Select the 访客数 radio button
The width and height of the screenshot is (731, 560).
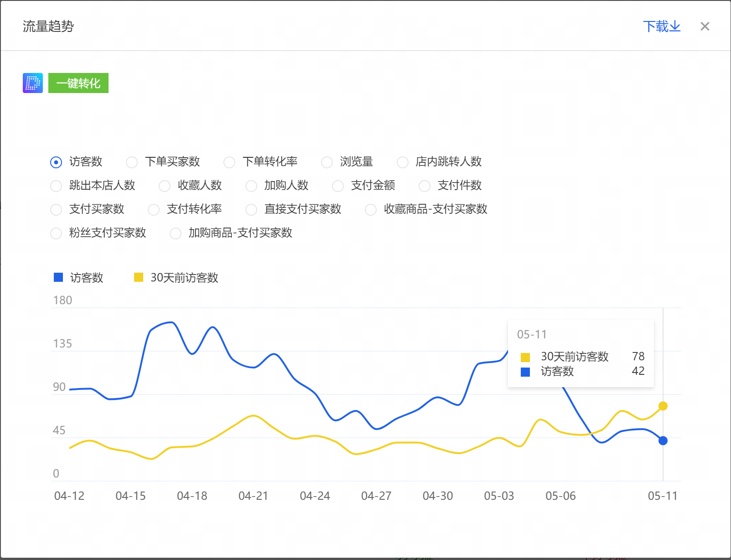pyautogui.click(x=56, y=162)
